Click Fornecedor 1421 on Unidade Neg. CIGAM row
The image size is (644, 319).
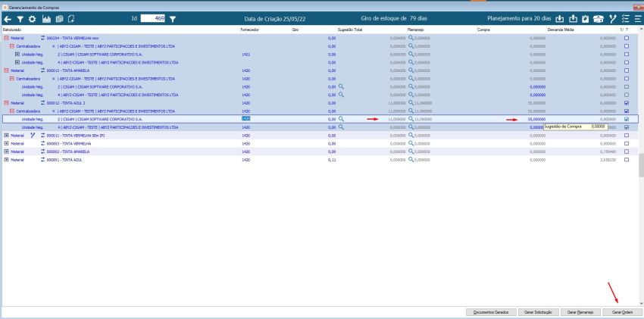(x=246, y=55)
